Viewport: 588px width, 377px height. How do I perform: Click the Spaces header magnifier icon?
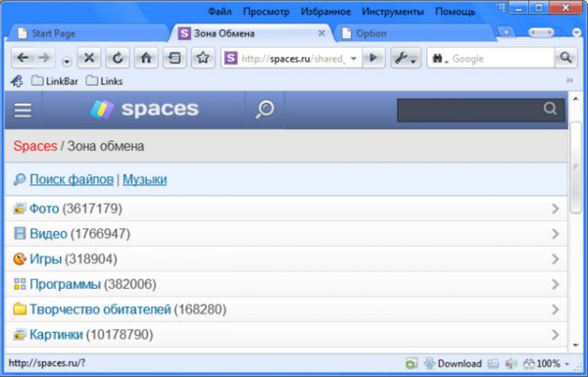point(265,110)
